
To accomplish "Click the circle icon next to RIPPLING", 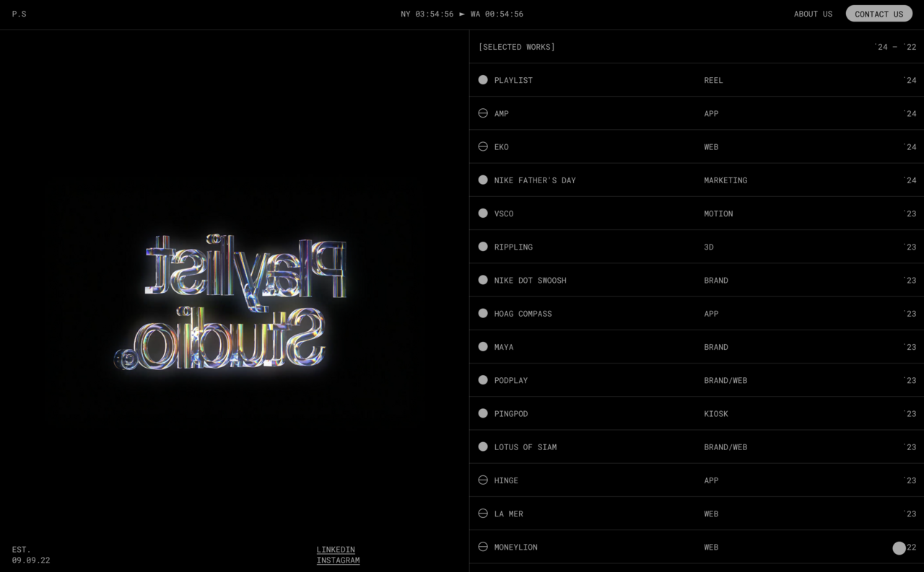I will (483, 247).
